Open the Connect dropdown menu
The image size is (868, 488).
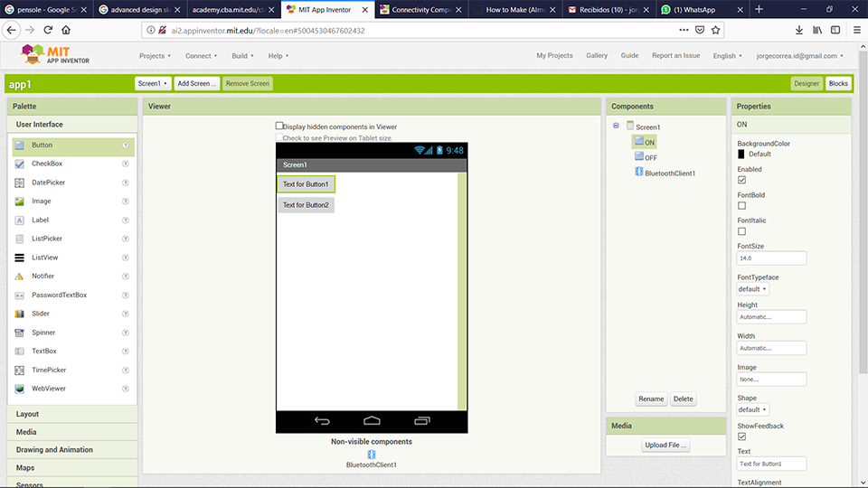tap(201, 56)
